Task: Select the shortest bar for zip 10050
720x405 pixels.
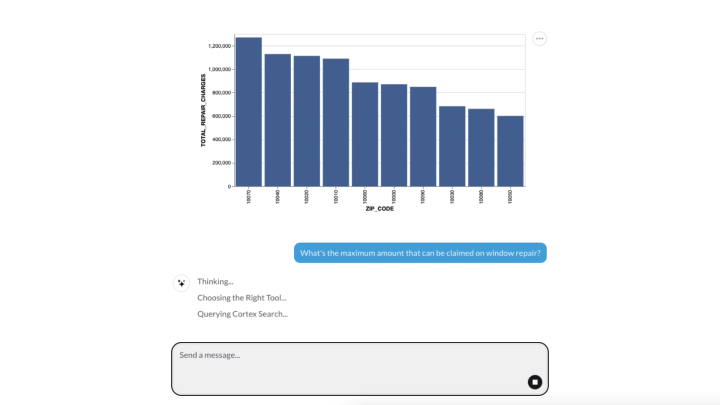Action: click(510, 151)
